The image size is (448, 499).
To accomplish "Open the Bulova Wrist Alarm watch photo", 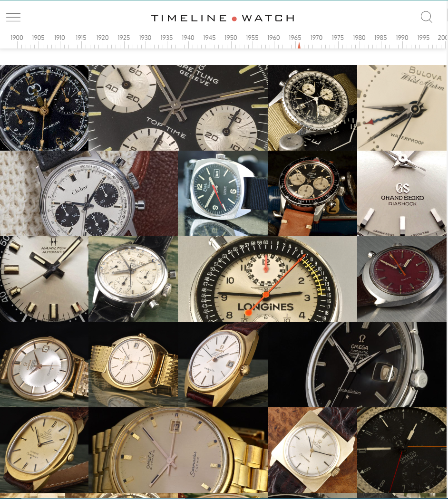I will point(402,107).
